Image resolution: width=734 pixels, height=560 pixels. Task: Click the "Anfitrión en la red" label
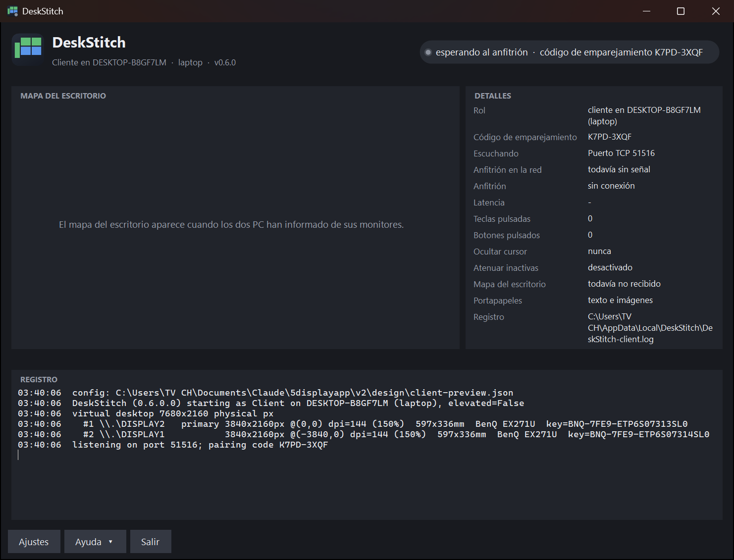click(x=508, y=170)
